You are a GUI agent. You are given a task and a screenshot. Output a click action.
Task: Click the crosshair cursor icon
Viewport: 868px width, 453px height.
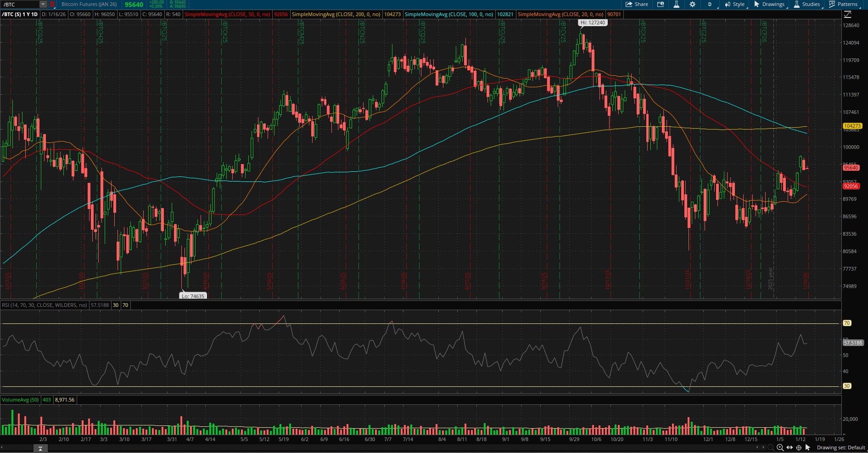pyautogui.click(x=799, y=447)
